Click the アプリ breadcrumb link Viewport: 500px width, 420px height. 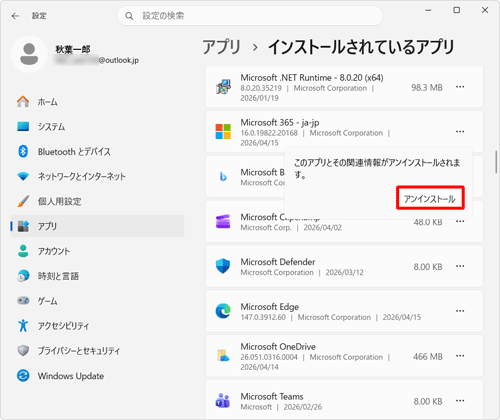(x=221, y=47)
